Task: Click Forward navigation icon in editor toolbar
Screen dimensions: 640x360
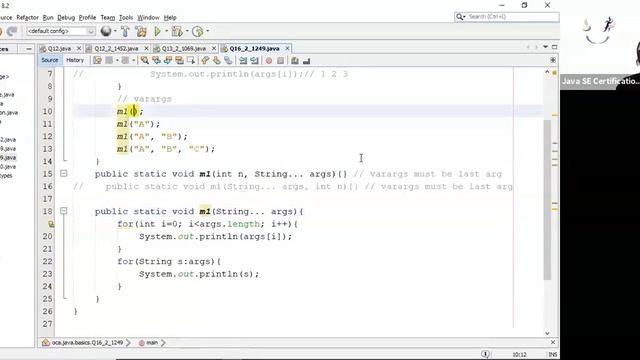Action: pos(125,60)
